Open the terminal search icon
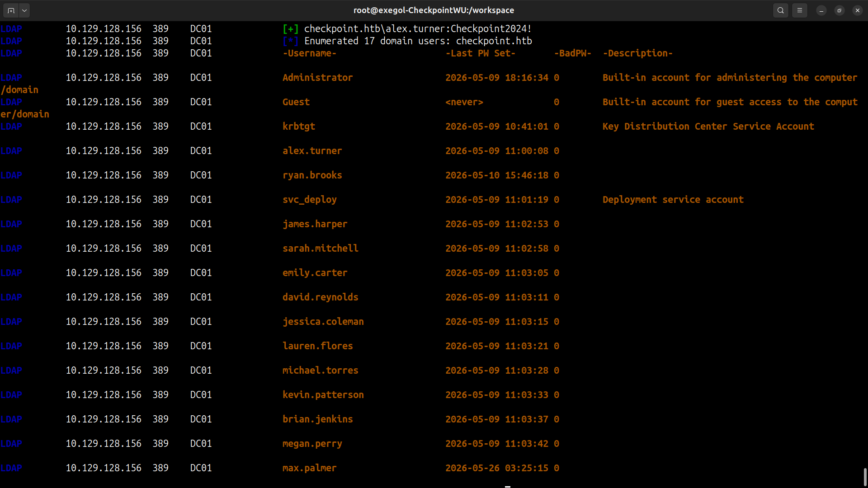The image size is (868, 488). click(x=781, y=10)
